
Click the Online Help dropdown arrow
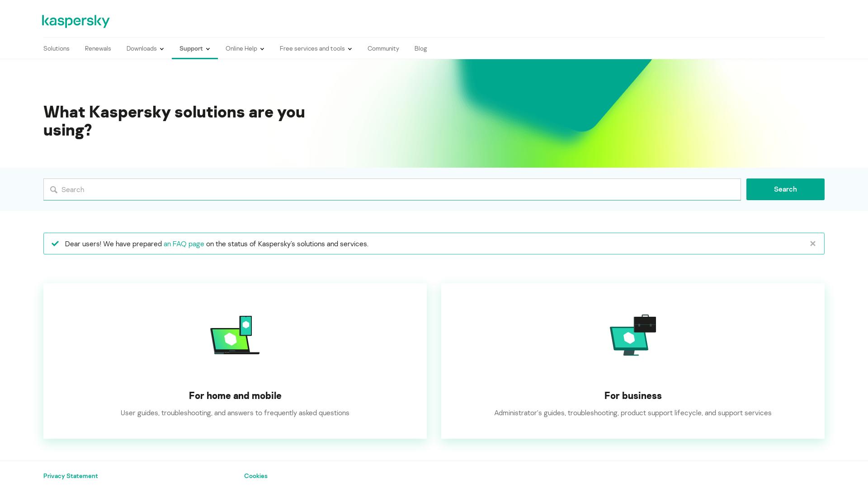click(262, 49)
